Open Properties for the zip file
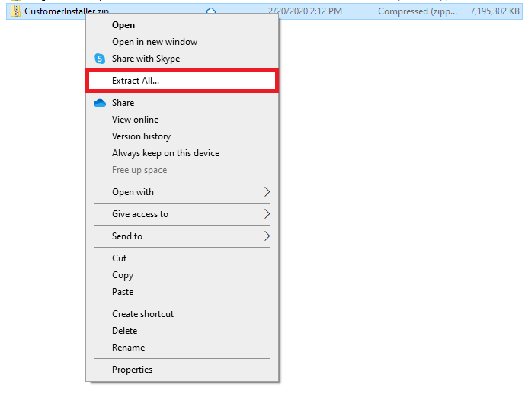The height and width of the screenshot is (420, 528). 132,370
